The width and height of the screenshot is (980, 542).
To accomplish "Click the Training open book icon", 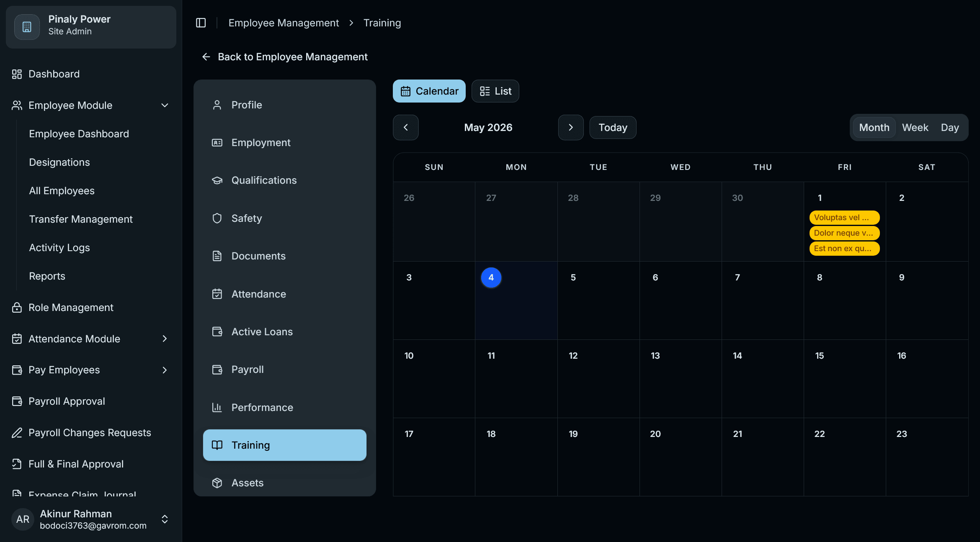I will (217, 445).
